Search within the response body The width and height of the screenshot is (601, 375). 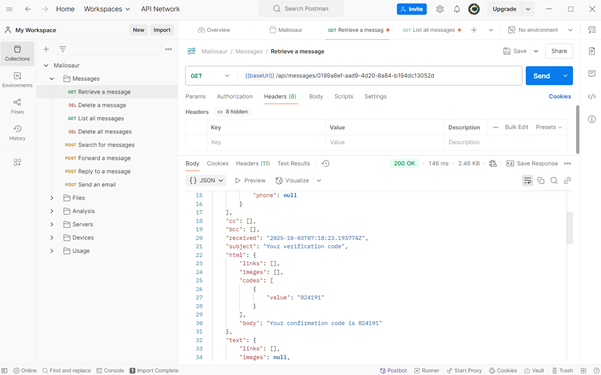coord(554,181)
